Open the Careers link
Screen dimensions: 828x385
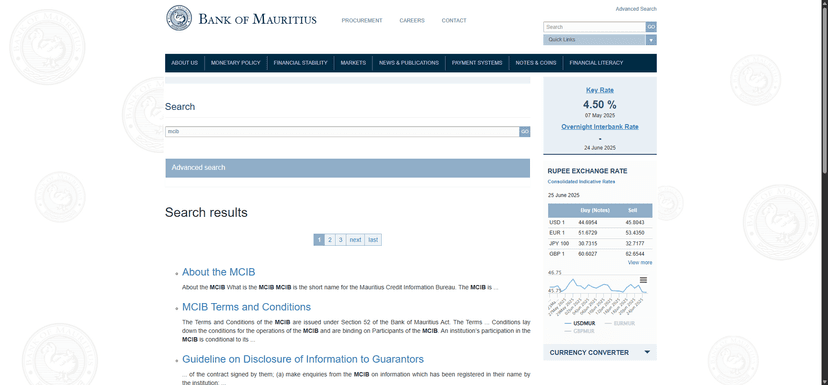(412, 21)
